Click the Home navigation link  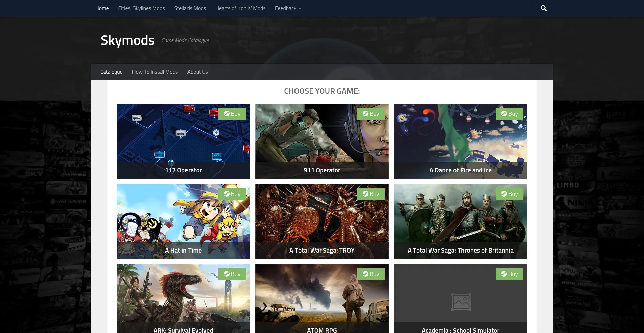pyautogui.click(x=102, y=8)
